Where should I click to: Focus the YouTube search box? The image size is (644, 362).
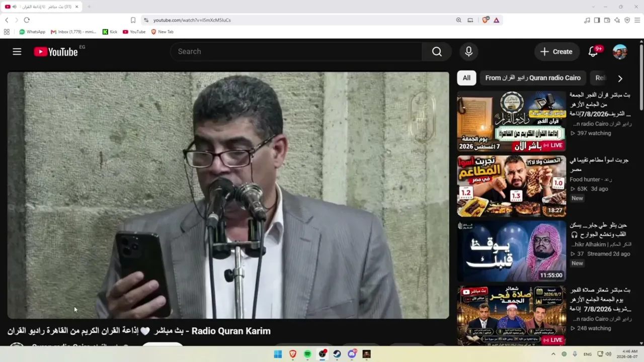[296, 52]
